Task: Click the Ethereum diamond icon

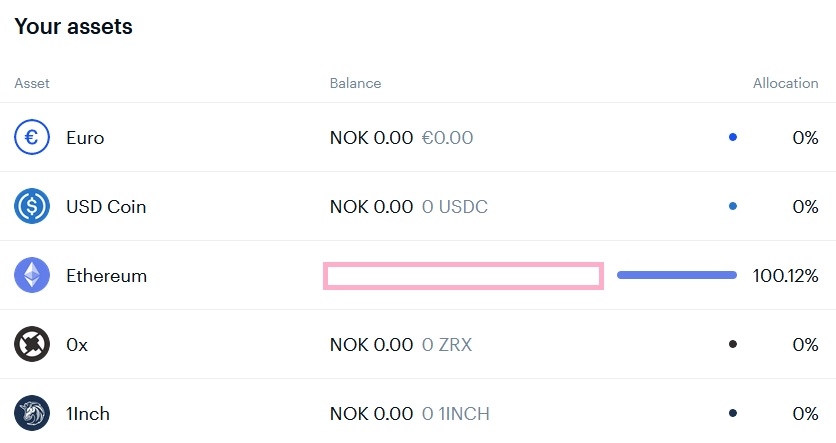Action: point(32,275)
